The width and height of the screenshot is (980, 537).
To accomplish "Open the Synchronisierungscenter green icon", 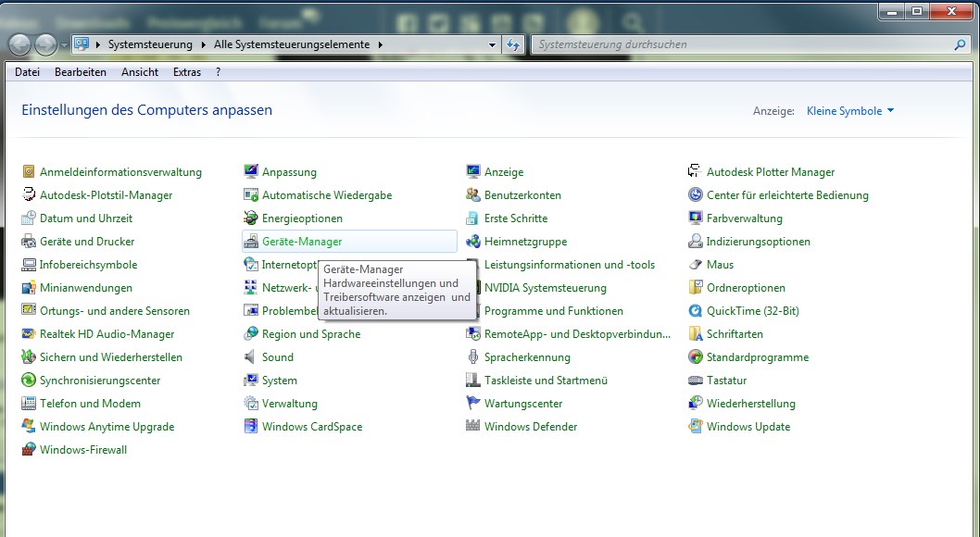I will [28, 381].
